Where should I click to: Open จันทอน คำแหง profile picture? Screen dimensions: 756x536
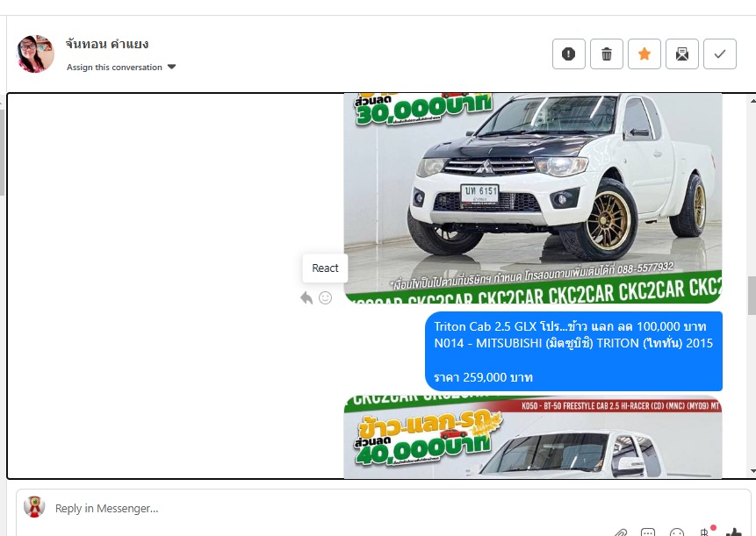click(x=35, y=54)
